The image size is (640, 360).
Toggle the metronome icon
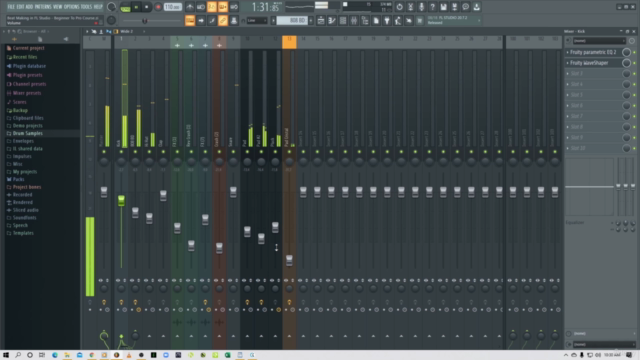(190, 7)
